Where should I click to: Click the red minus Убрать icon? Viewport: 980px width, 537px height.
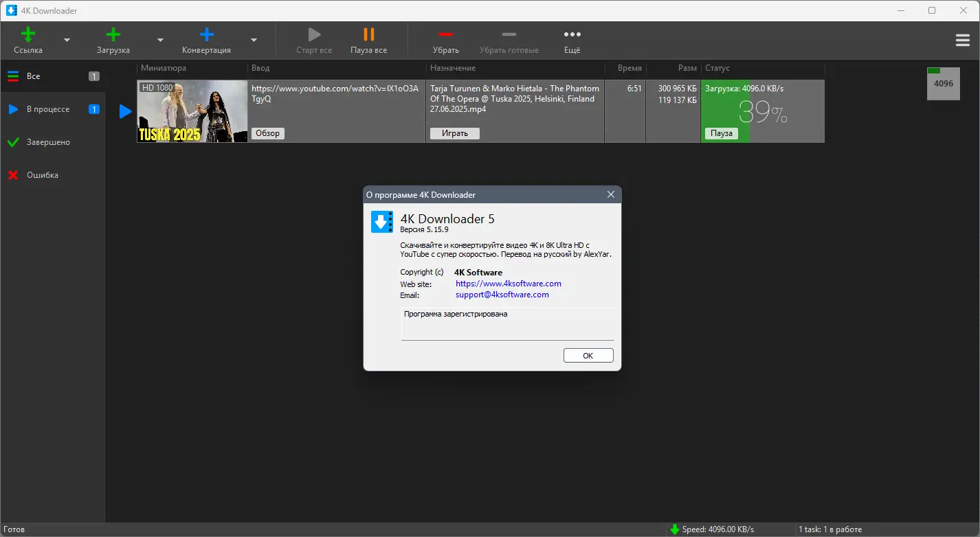pyautogui.click(x=445, y=34)
